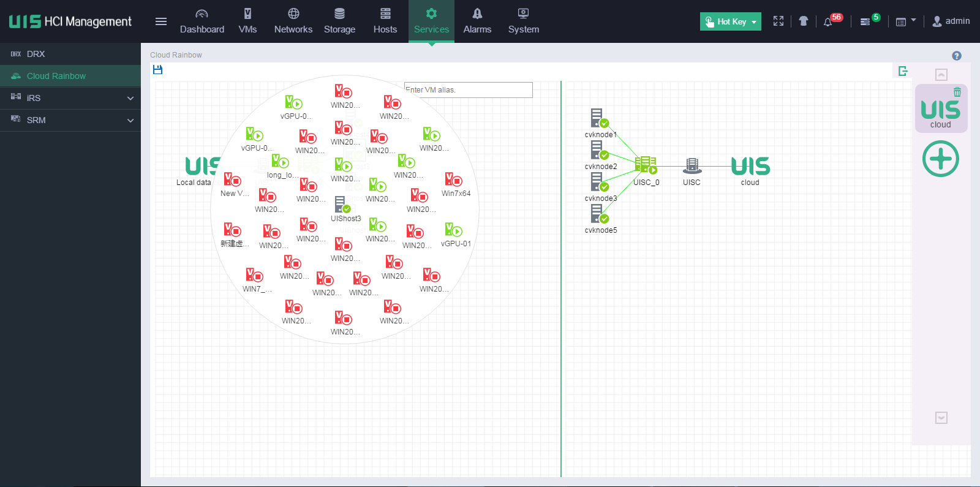Add a new cloud

941,159
